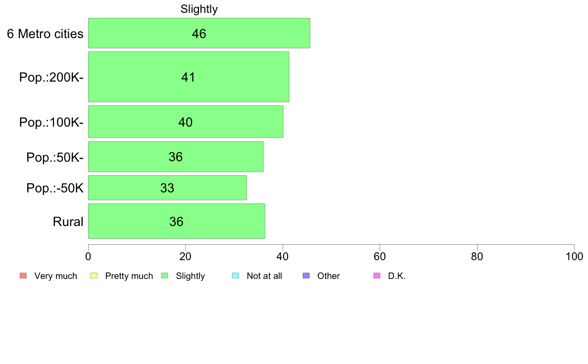Select the Pop.:100K- bar showing 40
Viewport: 588px width, 364px height.
pyautogui.click(x=186, y=122)
